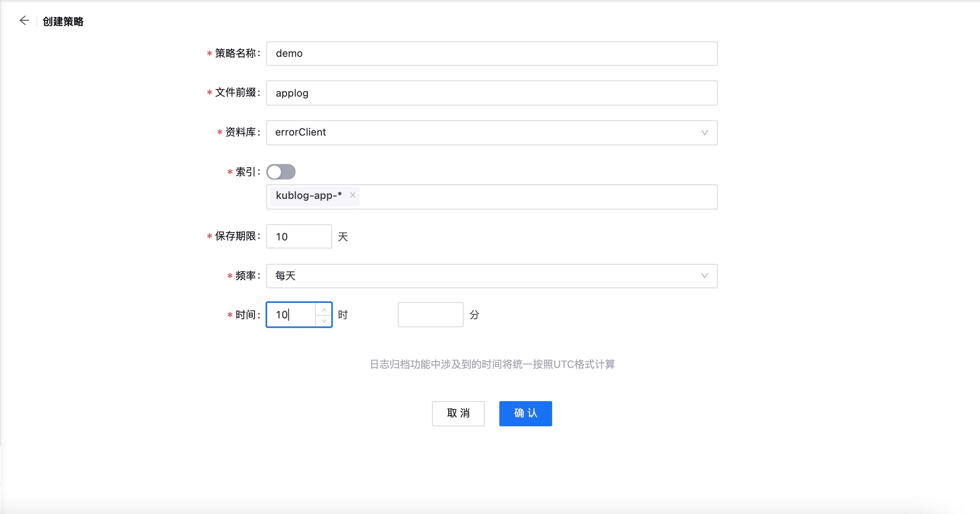Click the 频率 dropdown chevron arrow
The image size is (980, 514).
pyautogui.click(x=704, y=276)
